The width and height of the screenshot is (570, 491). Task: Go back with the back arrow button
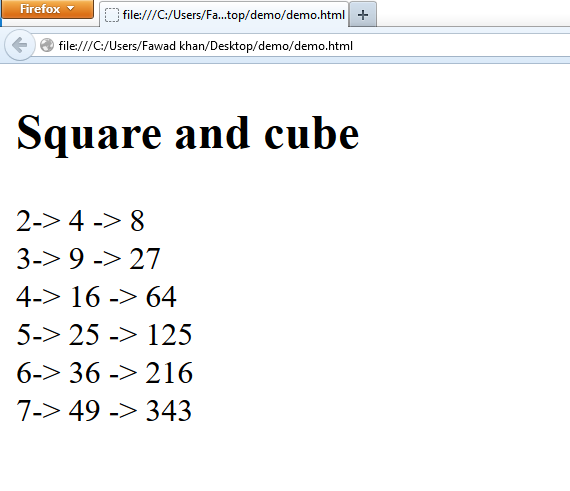pos(19,45)
